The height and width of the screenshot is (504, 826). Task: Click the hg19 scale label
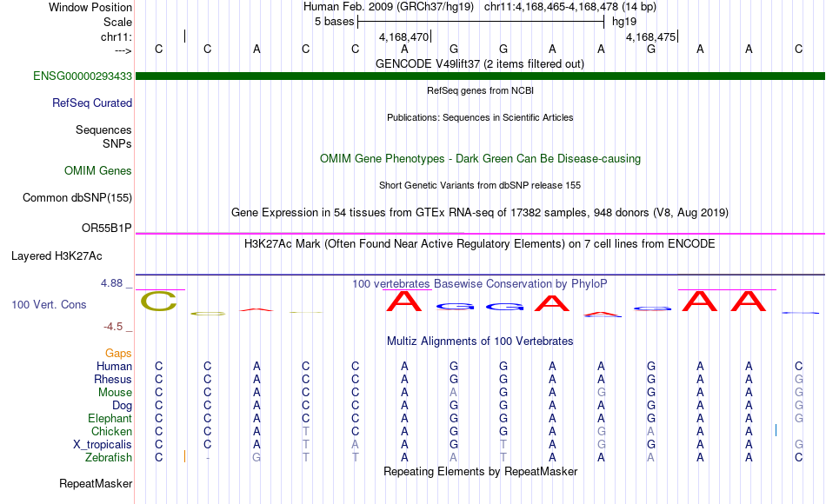(624, 22)
